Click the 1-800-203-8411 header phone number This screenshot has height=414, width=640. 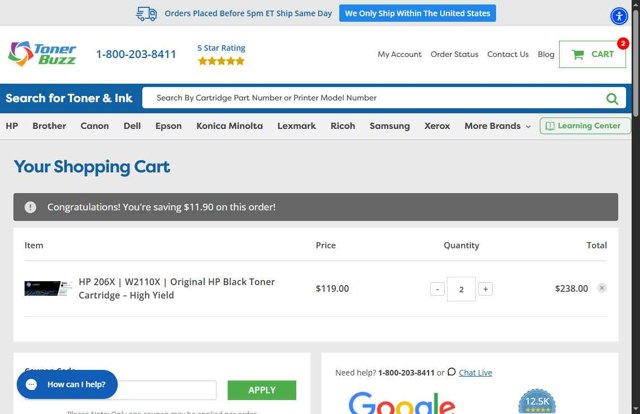(x=136, y=54)
